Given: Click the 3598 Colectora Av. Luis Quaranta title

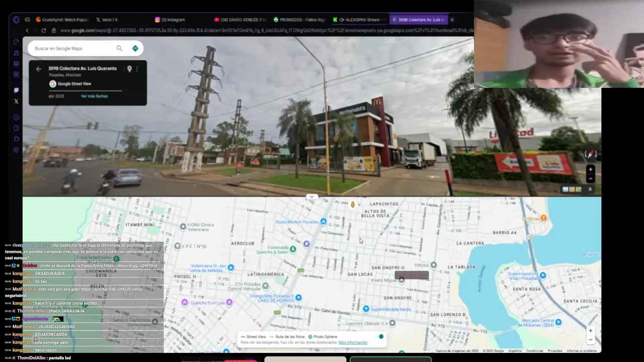Looking at the screenshot, I should [82, 68].
